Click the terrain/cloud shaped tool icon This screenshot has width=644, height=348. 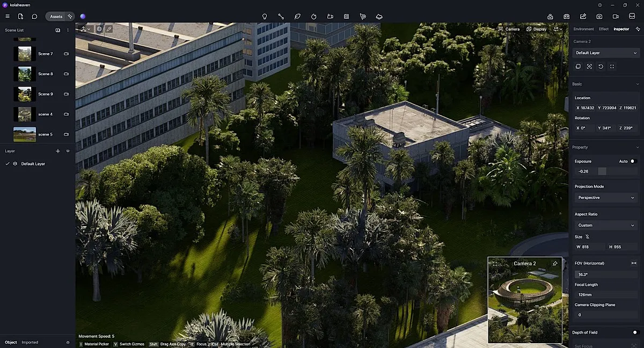(379, 17)
